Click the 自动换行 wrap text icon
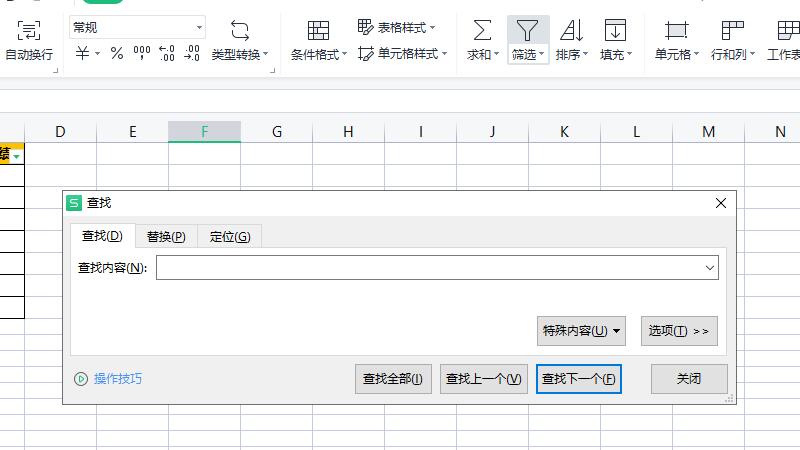 click(29, 29)
